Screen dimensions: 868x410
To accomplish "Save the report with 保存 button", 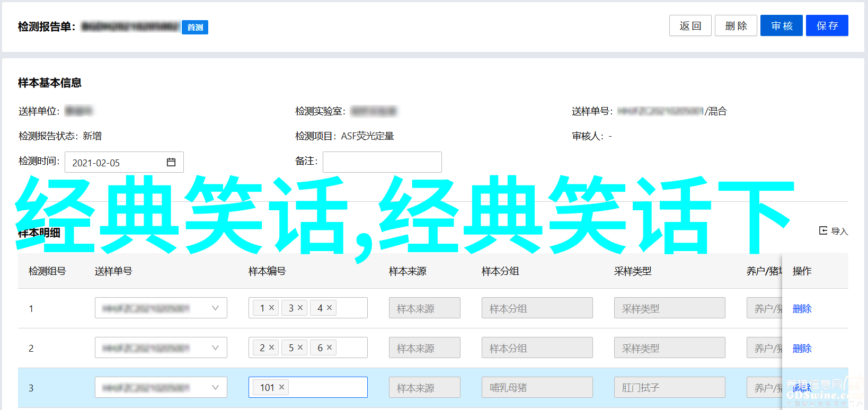I will 827,25.
